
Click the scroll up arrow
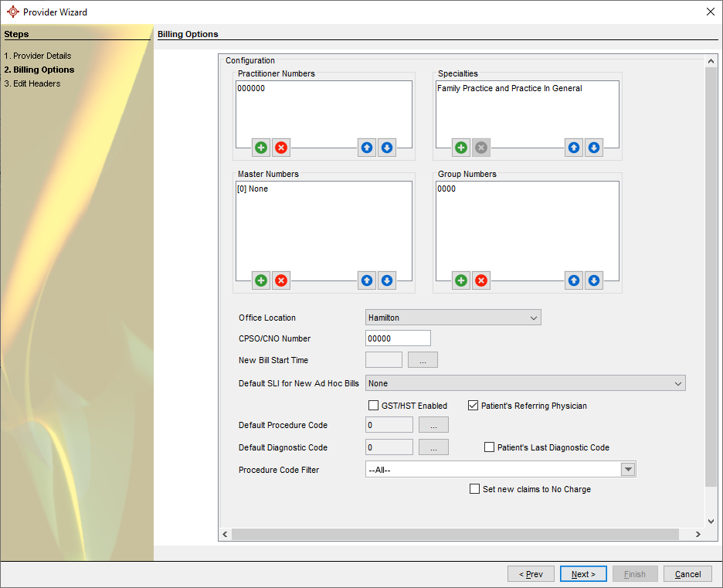[x=711, y=61]
